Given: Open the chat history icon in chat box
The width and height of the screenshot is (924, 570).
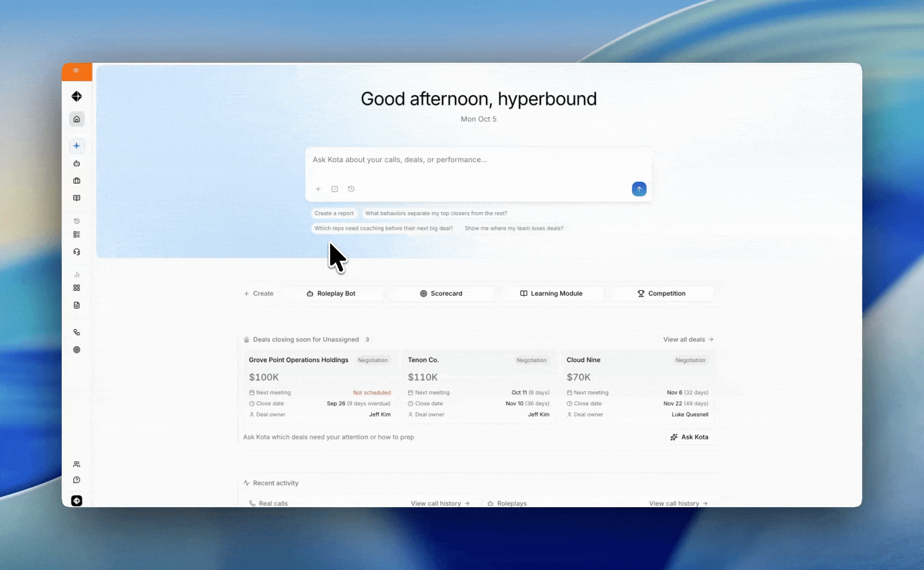Looking at the screenshot, I should tap(351, 189).
